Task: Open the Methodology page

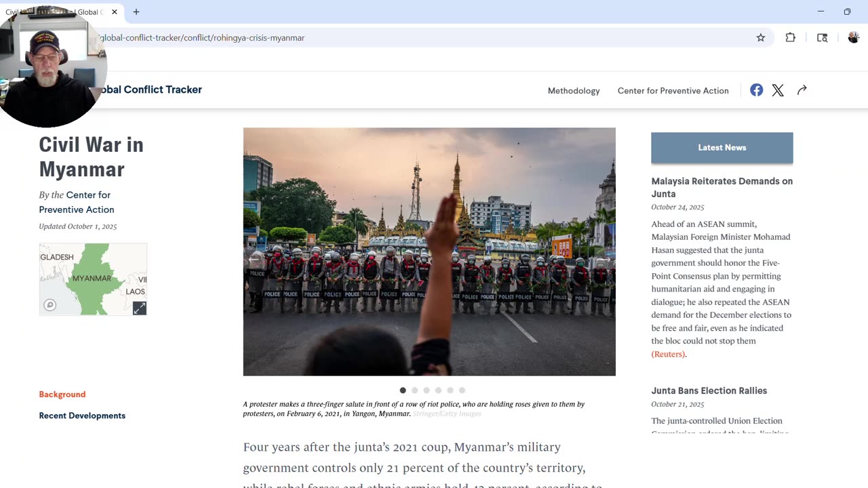Action: pyautogui.click(x=574, y=91)
